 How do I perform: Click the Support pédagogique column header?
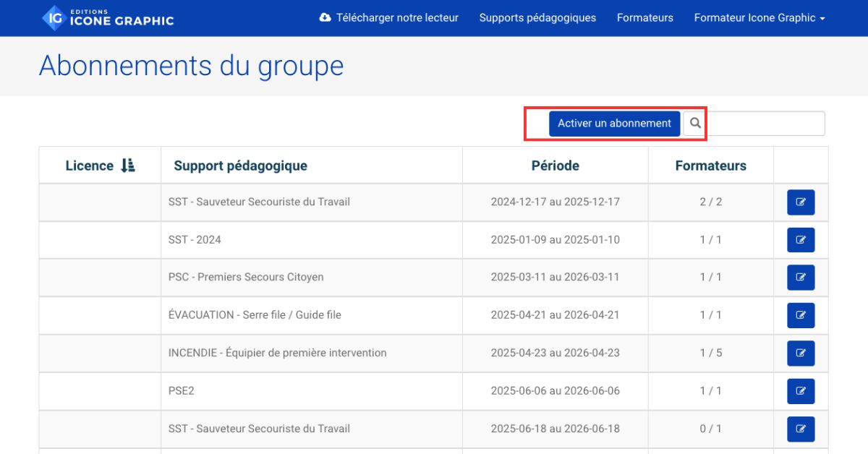240,166
